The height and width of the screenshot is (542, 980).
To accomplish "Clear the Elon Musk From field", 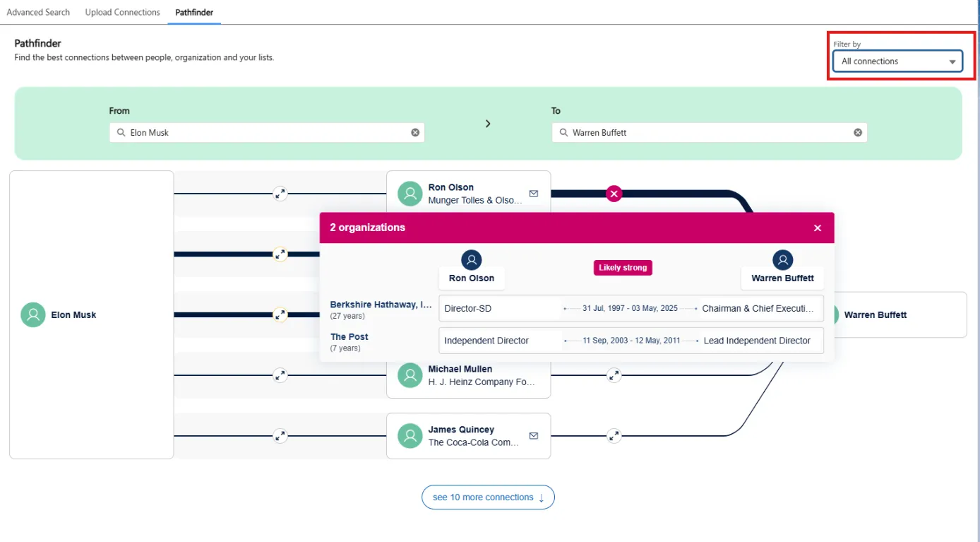I will point(415,133).
